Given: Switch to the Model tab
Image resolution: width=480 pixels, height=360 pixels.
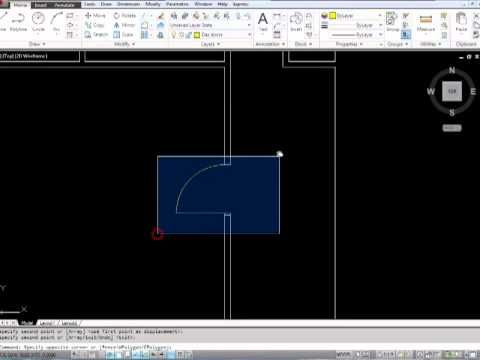Looking at the screenshot, I should pyautogui.click(x=27, y=323).
